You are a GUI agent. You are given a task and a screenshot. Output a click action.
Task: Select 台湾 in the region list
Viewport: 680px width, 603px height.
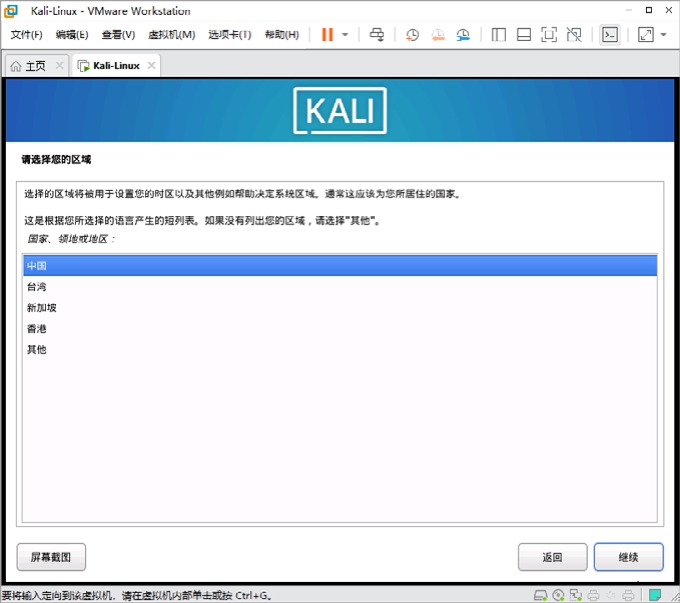340,287
